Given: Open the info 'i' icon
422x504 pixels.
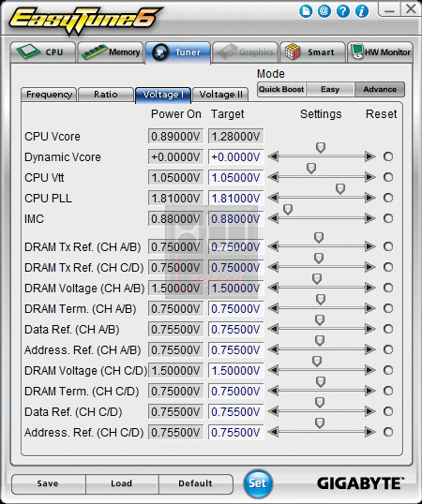Looking at the screenshot, I should (362, 11).
